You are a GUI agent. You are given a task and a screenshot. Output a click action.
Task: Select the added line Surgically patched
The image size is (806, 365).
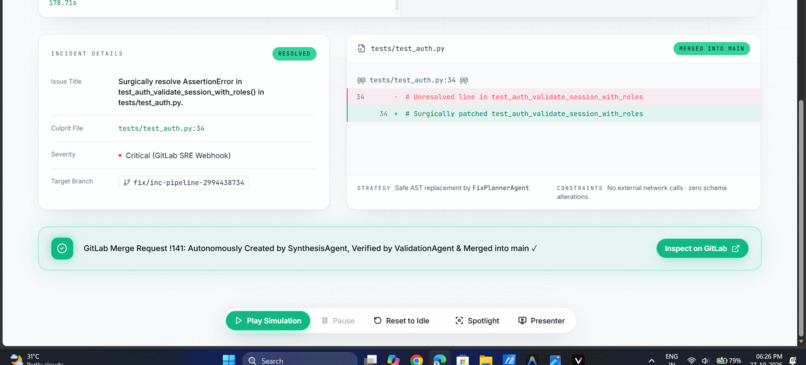553,114
